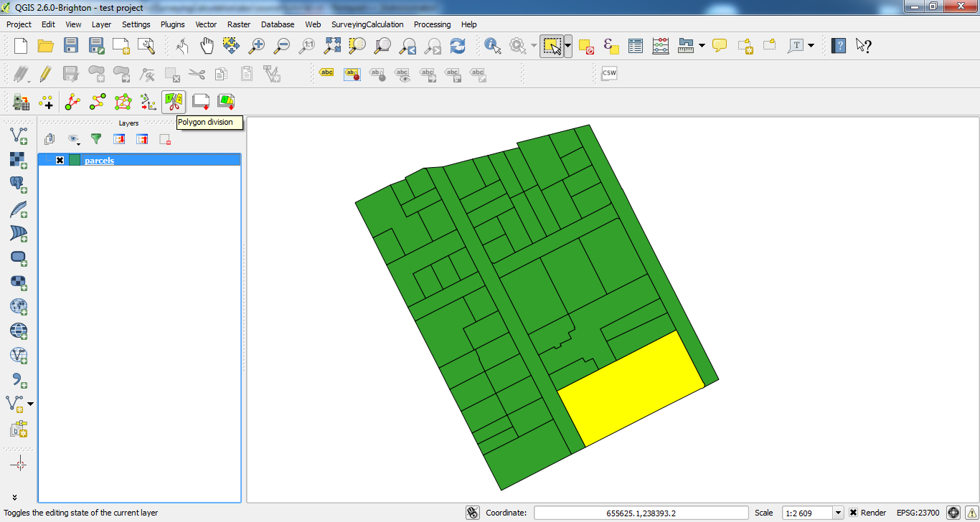The width and height of the screenshot is (980, 522).
Task: Toggle the Render checkbox
Action: pyautogui.click(x=853, y=513)
